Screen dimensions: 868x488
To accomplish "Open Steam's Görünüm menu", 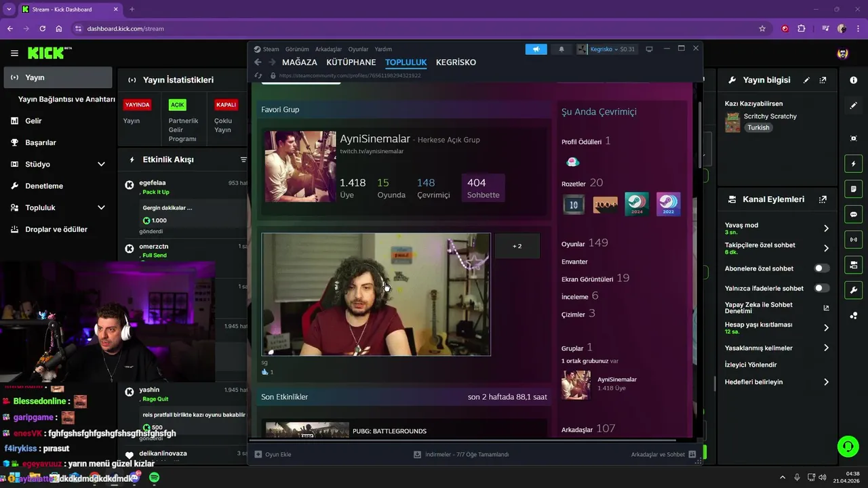I will [x=297, y=49].
